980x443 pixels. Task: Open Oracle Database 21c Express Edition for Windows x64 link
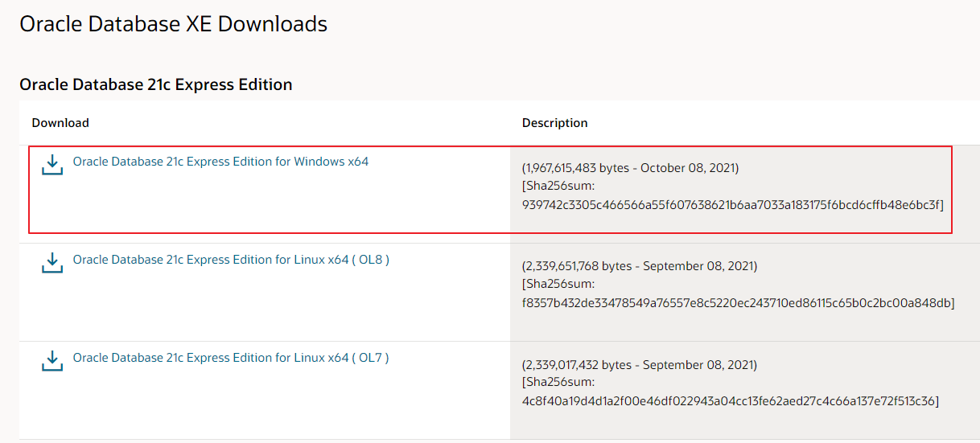click(220, 162)
